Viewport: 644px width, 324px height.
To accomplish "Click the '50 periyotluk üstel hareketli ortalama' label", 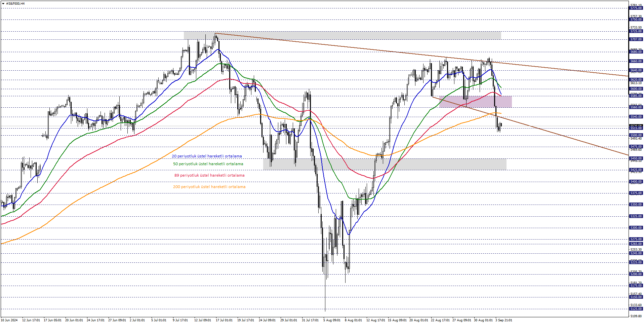I will (x=208, y=164).
